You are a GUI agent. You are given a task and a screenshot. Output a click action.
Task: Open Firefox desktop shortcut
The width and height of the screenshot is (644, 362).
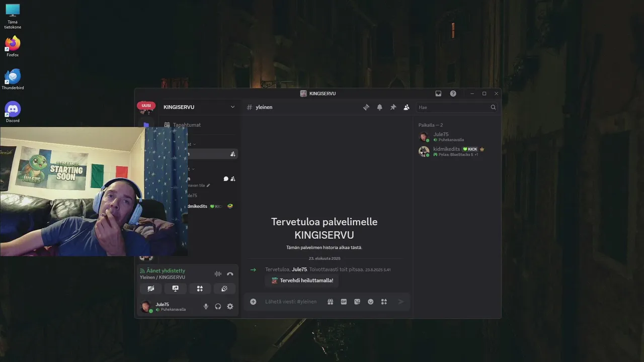(13, 46)
